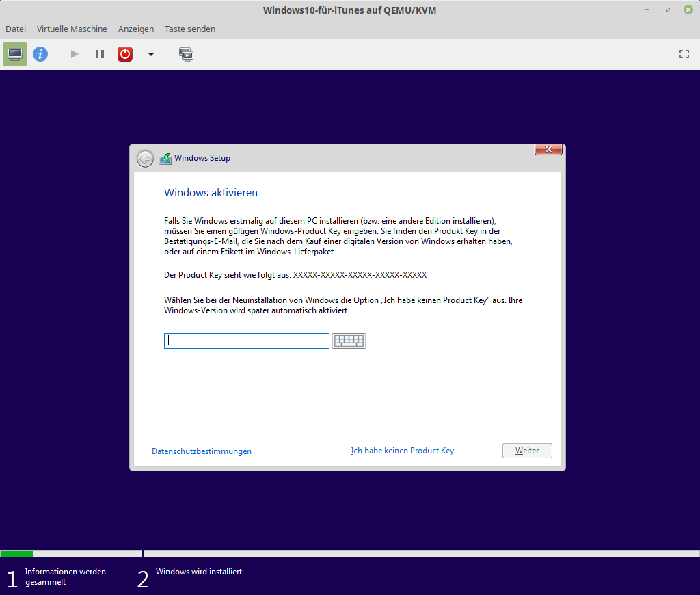Open the Datenschutzbestimmungen link
Viewport: 700px width, 595px height.
click(202, 451)
